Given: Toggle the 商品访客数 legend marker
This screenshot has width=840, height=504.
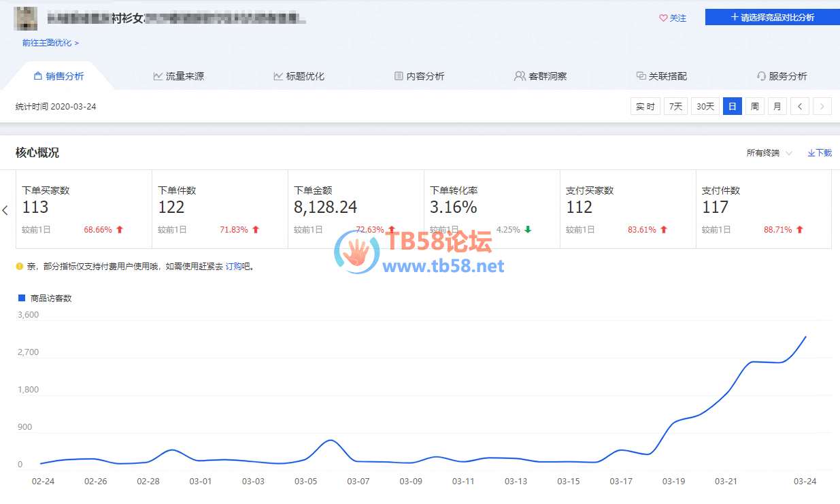Looking at the screenshot, I should [22, 298].
